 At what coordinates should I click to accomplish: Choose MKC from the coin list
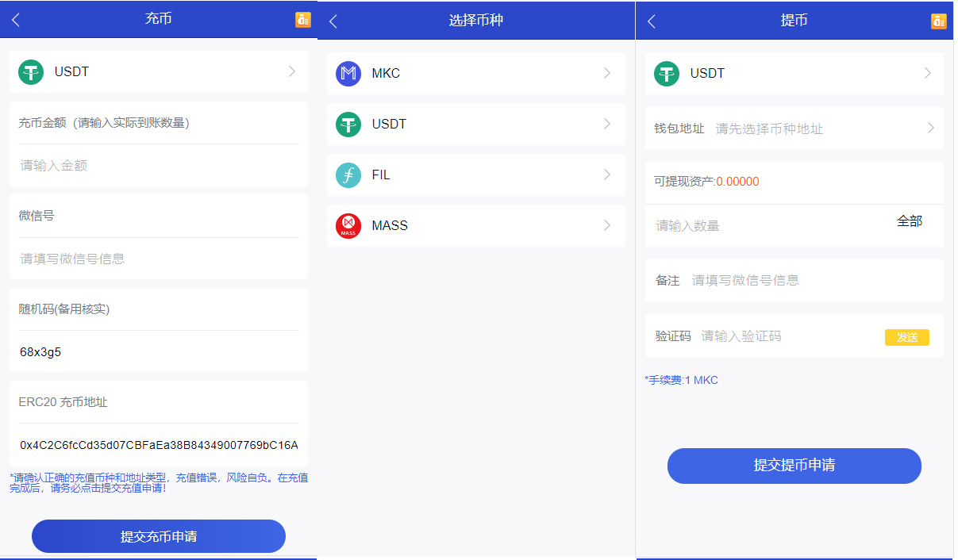point(475,74)
